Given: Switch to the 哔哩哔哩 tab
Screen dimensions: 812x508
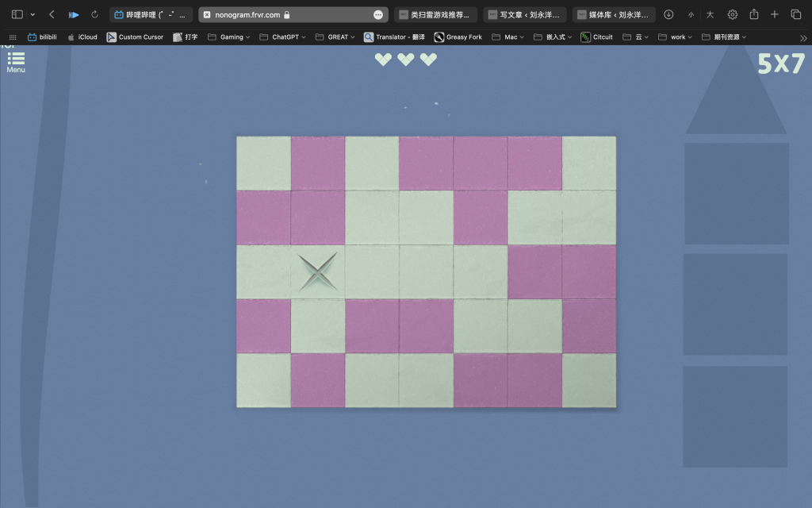Looking at the screenshot, I should pyautogui.click(x=151, y=14).
